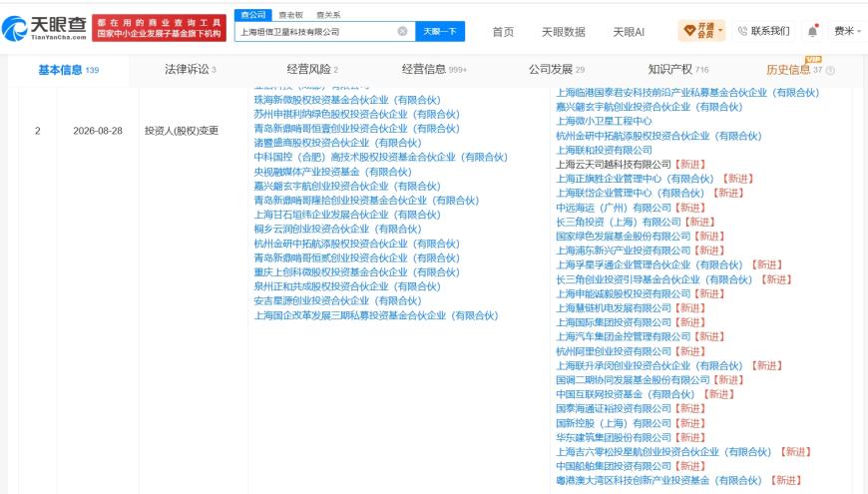This screenshot has width=868, height=494.
Task: Open 天眼数据 in top navigation
Action: 563,32
